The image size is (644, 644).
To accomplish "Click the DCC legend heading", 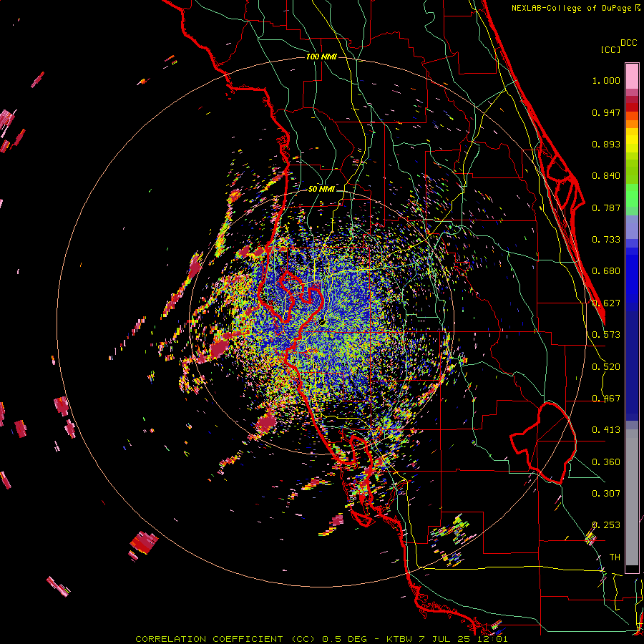I will pos(628,43).
